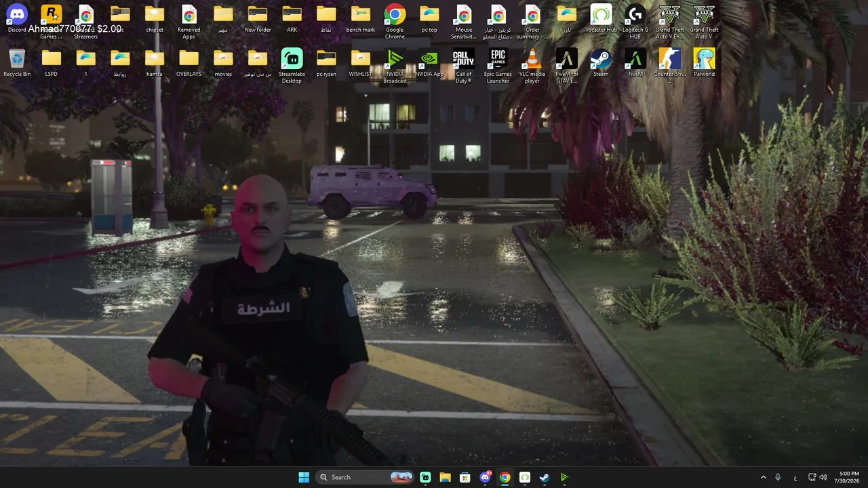Select the Recycle Bin icon
Viewport: 868px width, 488px height.
17,63
